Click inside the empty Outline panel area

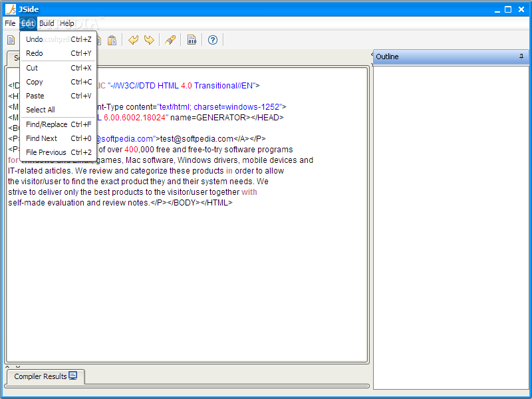click(x=451, y=227)
